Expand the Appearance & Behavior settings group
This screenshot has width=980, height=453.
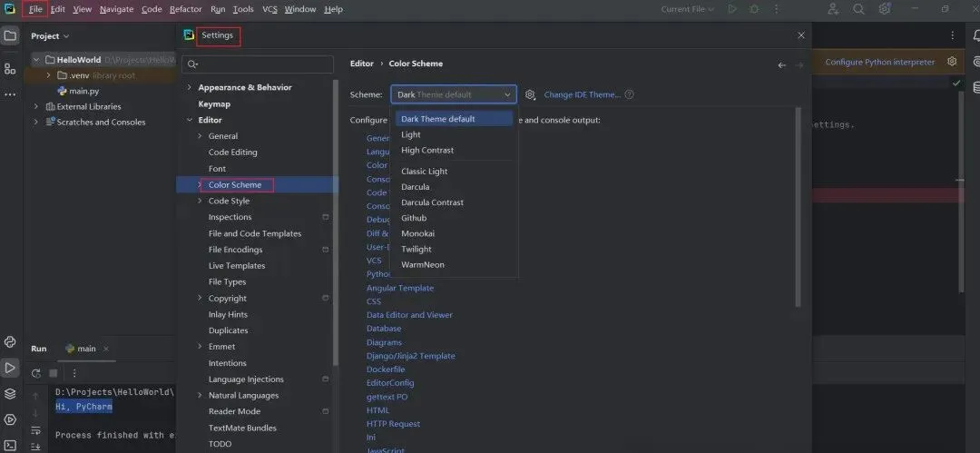190,87
